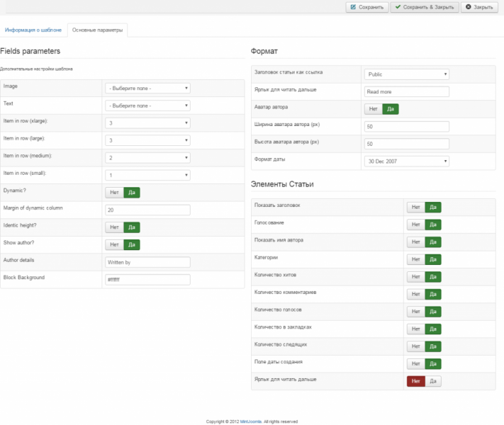Set Аватар автора toggle to Нет
504x425 pixels.
coord(373,109)
